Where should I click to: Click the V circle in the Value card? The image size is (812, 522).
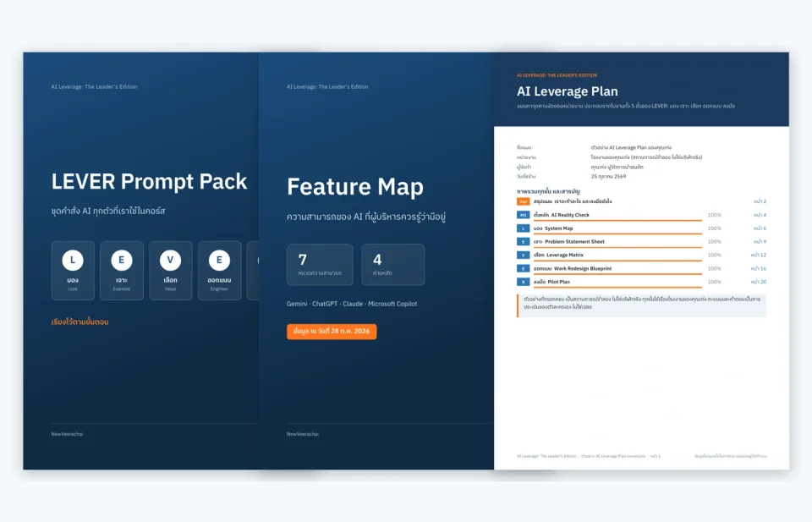click(170, 260)
